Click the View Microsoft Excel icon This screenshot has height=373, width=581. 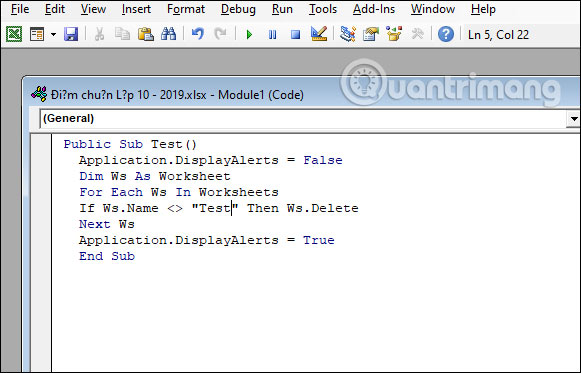click(14, 34)
